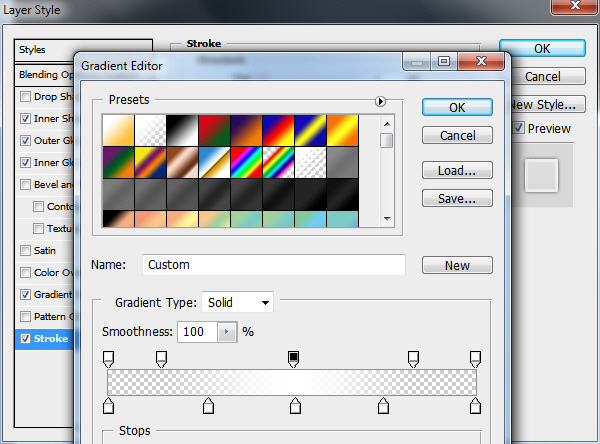Choose the blue-yellow-blue gradient preset
This screenshot has height=444, width=600.
(x=311, y=131)
